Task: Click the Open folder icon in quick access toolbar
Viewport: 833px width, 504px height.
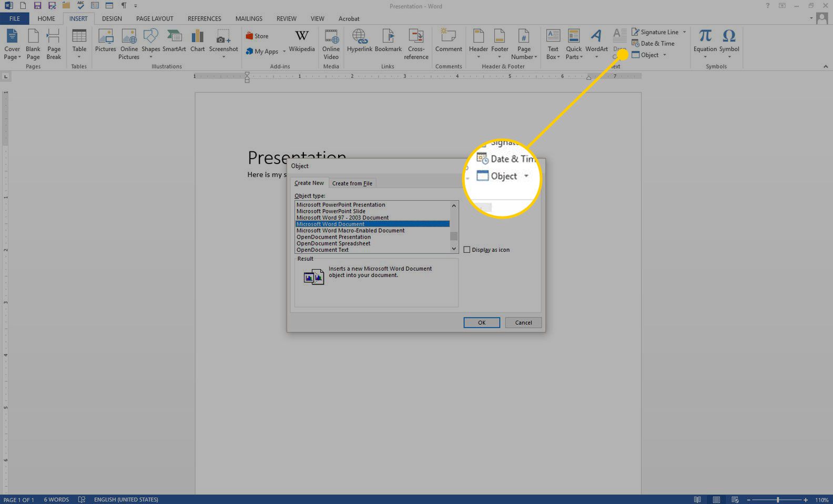Action: click(66, 6)
